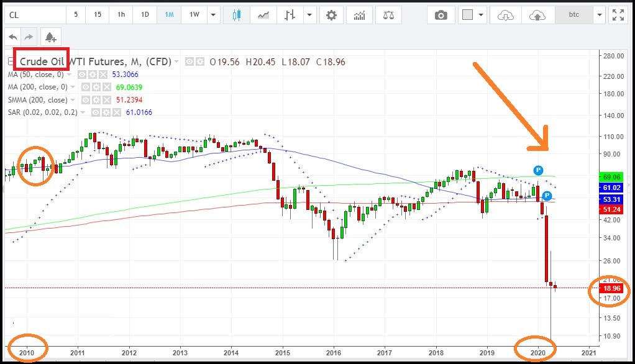Remove the MA 200 indicator
The width and height of the screenshot is (635, 364).
pos(106,87)
